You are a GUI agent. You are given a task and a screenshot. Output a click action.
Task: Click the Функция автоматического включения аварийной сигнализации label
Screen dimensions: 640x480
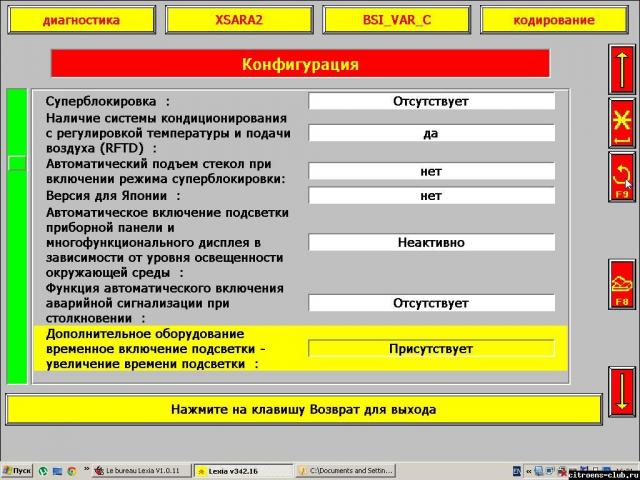point(164,303)
